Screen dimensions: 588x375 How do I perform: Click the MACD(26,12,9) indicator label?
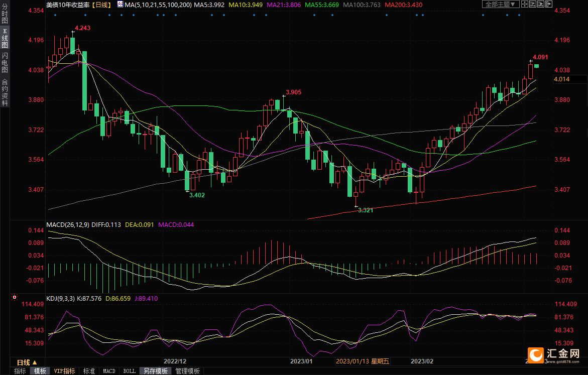(68, 224)
